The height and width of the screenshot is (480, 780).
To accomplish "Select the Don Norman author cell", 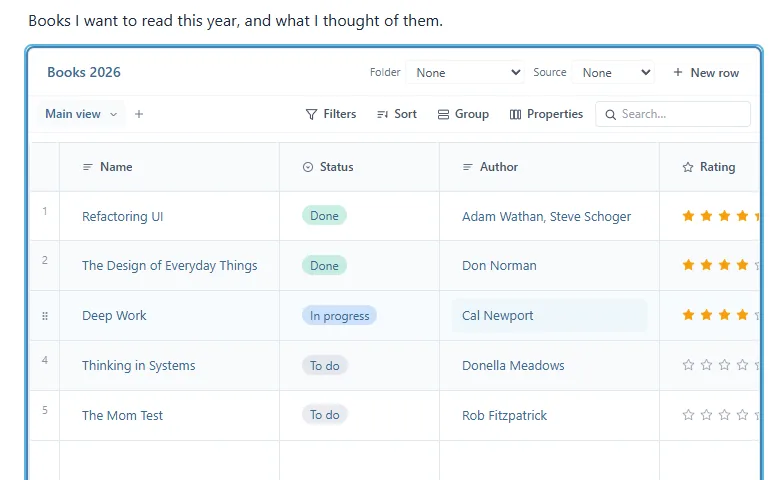I will point(549,266).
